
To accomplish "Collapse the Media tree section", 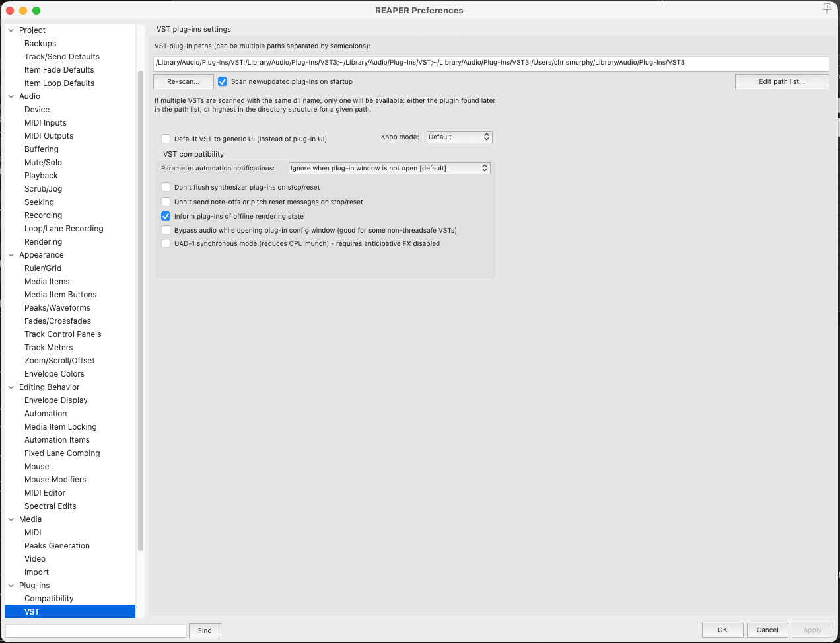I will click(11, 519).
